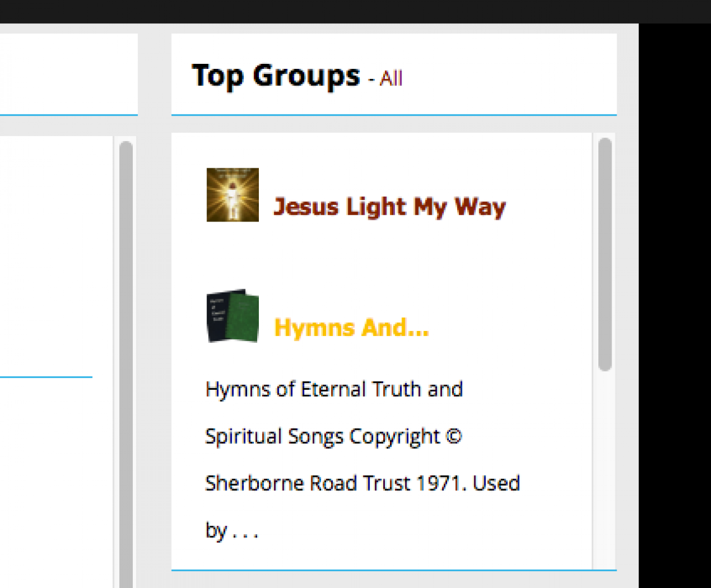Click the blank white left content panel
This screenshot has width=711, height=588.
(56, 255)
